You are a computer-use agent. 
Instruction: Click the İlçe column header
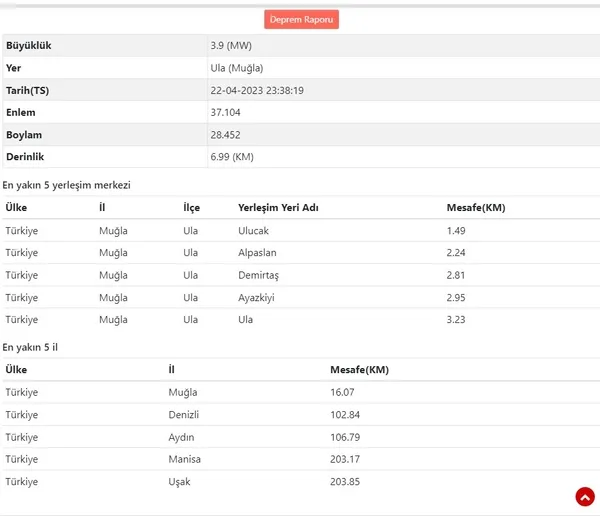(x=191, y=207)
